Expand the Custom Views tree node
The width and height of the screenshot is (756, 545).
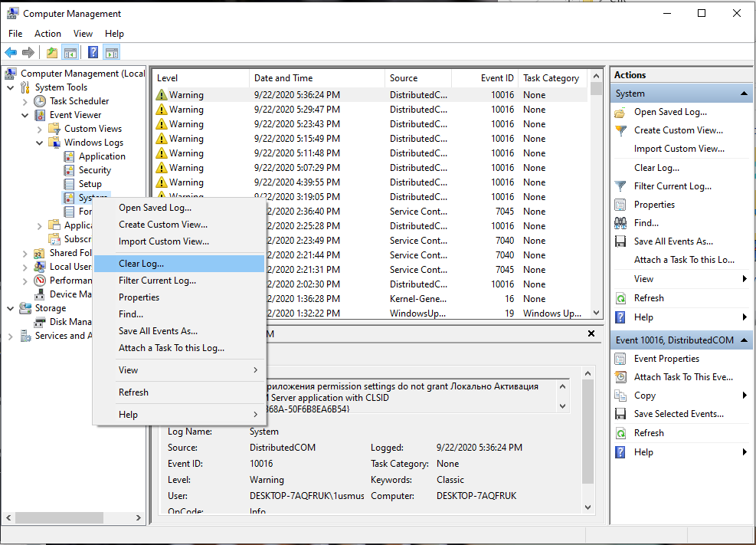40,130
